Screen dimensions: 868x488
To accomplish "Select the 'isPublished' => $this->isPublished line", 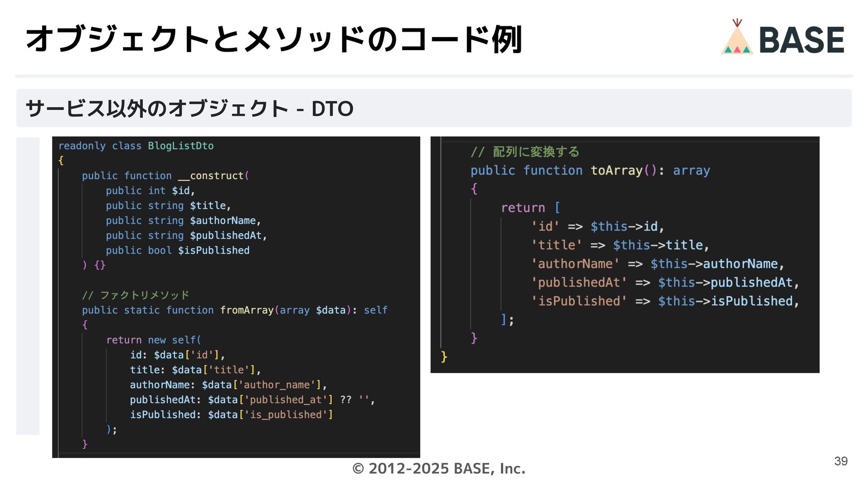I will click(665, 301).
